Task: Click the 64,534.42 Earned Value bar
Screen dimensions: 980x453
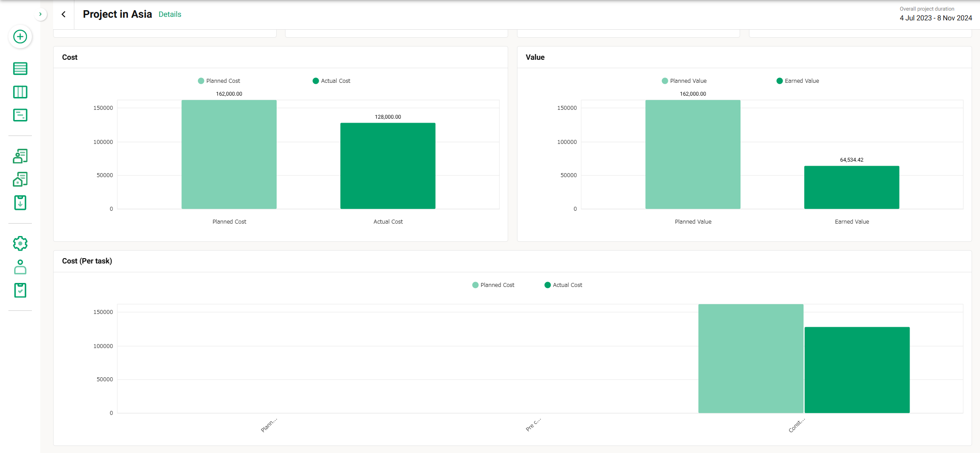Action: pyautogui.click(x=852, y=187)
